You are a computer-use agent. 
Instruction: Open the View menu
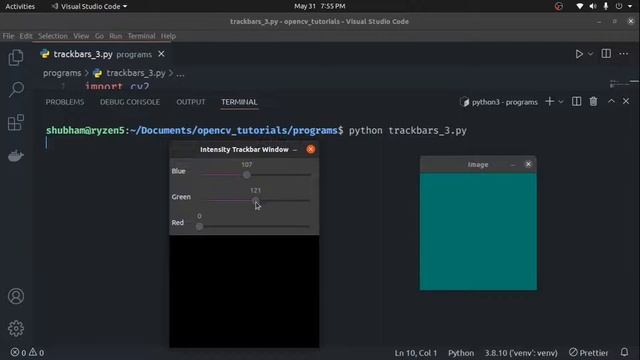81,36
